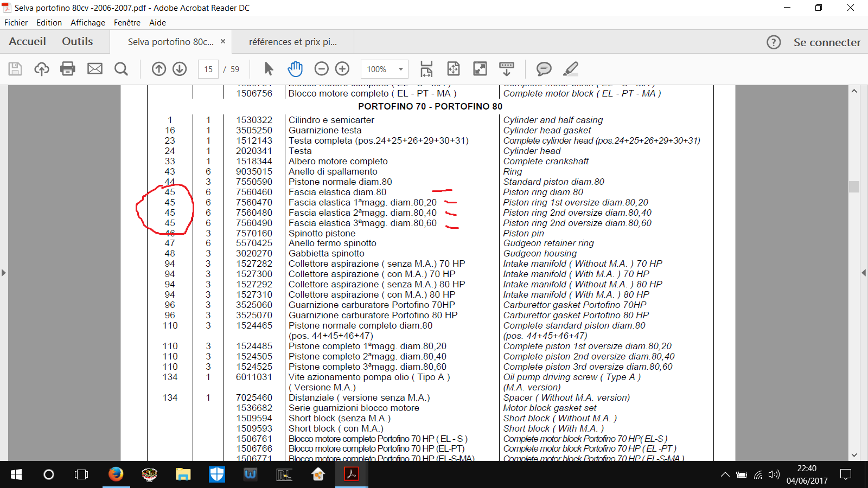The image size is (868, 488).
Task: Fit width with scrolling icon
Action: (x=426, y=69)
